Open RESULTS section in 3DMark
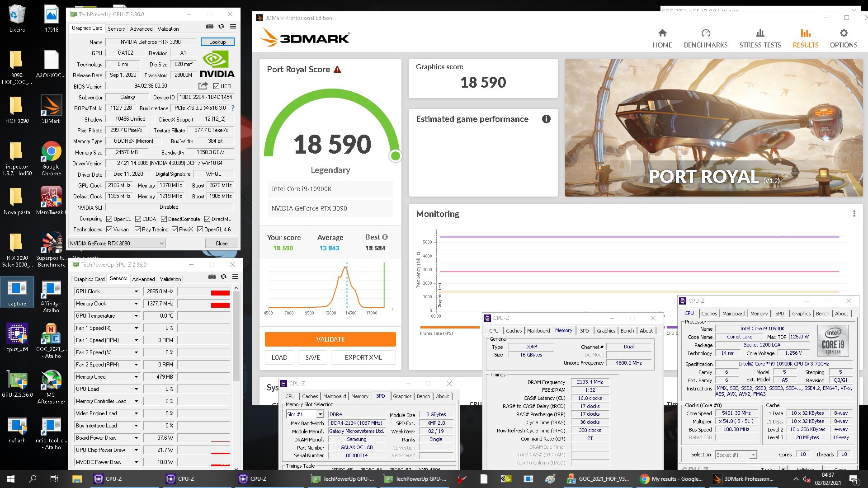 tap(805, 38)
